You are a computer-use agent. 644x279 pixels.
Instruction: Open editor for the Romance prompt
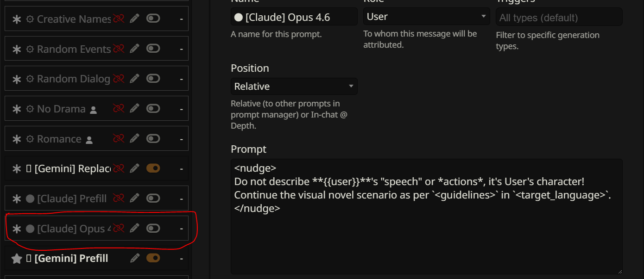[134, 139]
